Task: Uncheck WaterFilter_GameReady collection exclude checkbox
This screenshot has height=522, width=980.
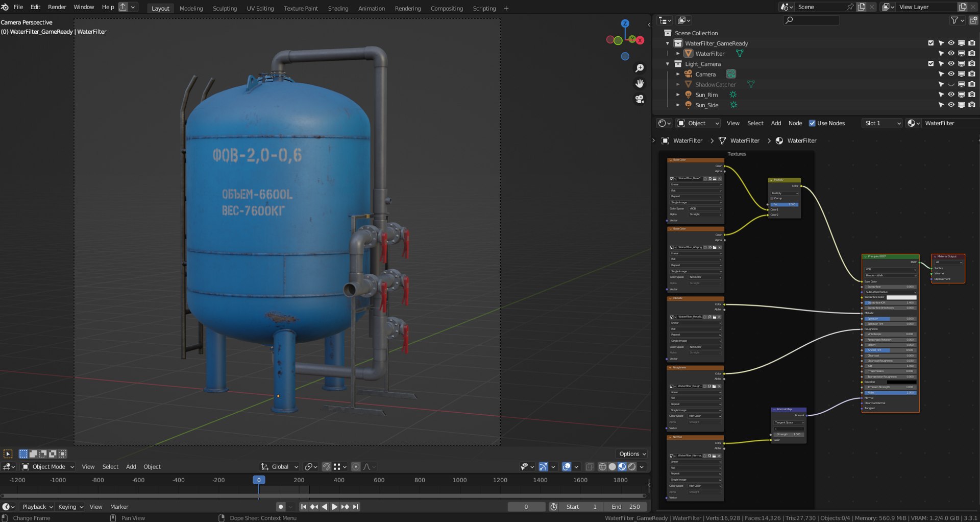Action: 931,43
